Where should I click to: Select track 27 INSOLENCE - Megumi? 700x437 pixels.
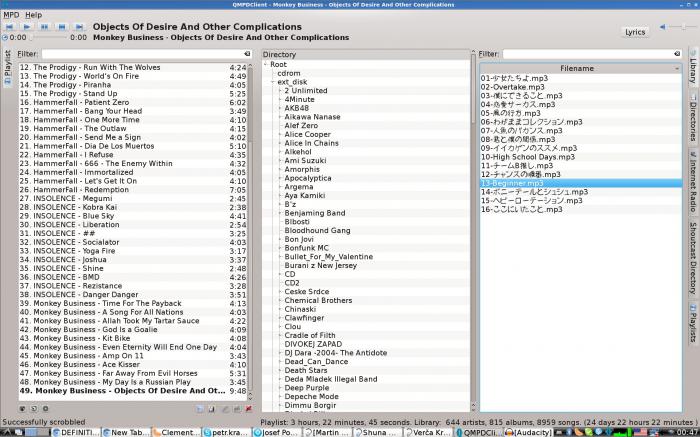point(133,198)
